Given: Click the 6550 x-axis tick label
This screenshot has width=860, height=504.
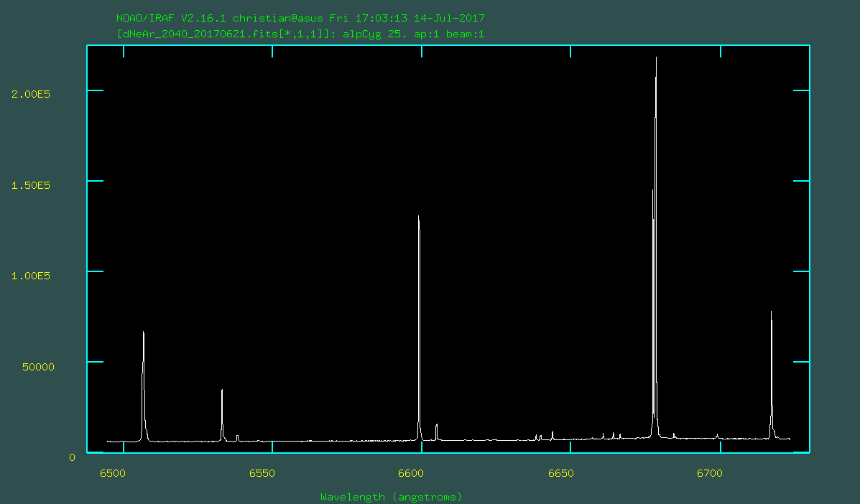Looking at the screenshot, I should (262, 473).
